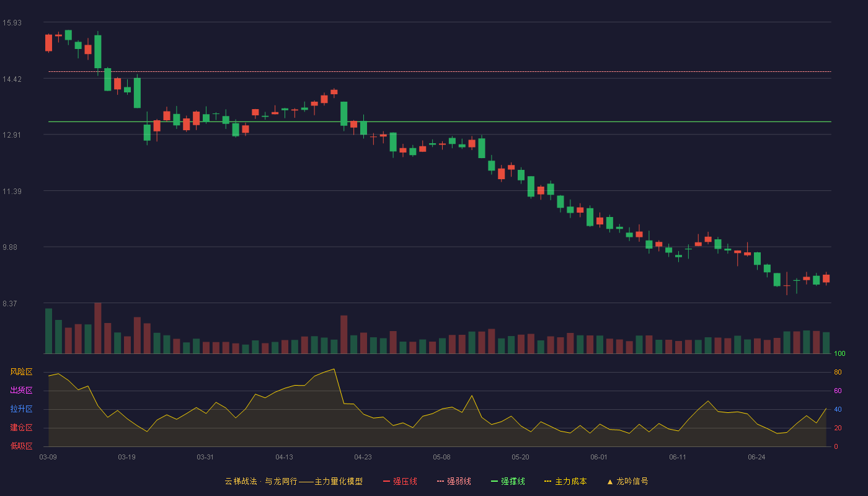Select the 风险区 zone label
Image resolution: width=868 pixels, height=496 pixels.
pos(21,372)
